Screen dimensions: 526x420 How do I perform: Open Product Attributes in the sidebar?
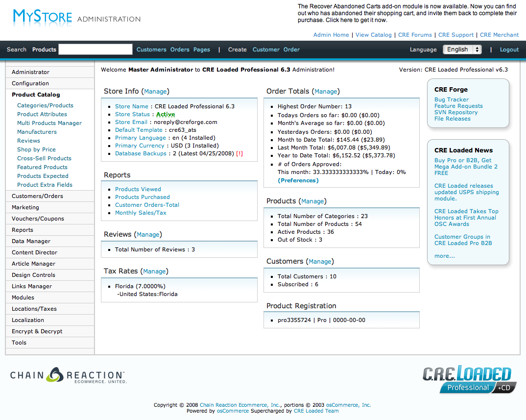tap(42, 114)
